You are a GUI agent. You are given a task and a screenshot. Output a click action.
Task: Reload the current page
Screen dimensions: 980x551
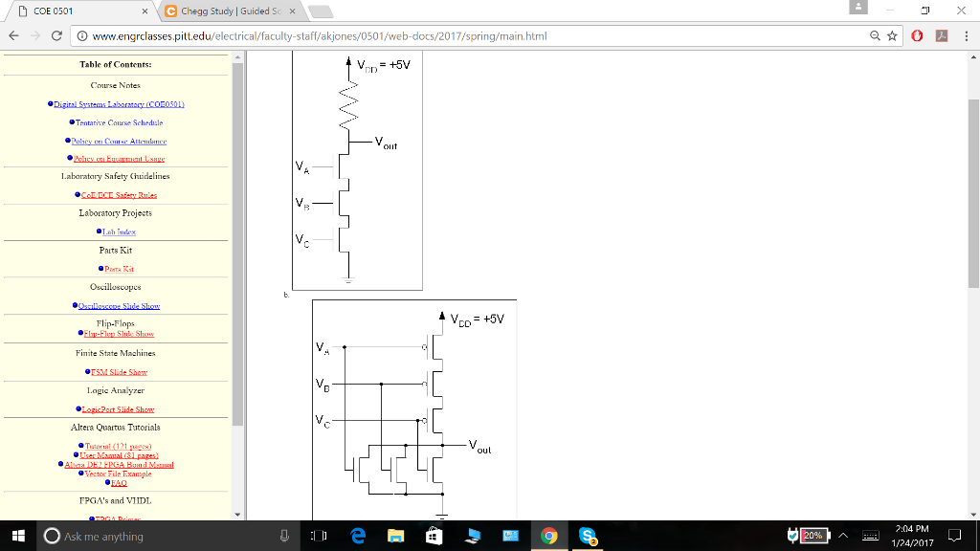pyautogui.click(x=56, y=36)
